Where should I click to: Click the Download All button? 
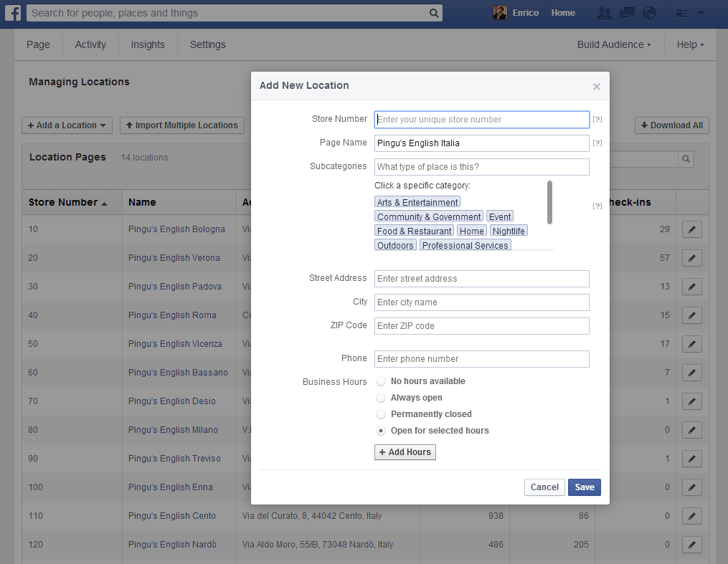[672, 125]
